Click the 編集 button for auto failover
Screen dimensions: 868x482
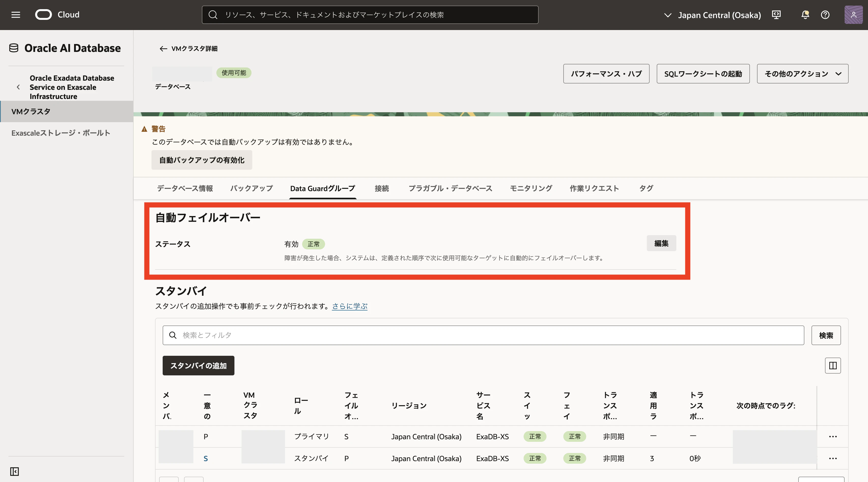pyautogui.click(x=661, y=243)
